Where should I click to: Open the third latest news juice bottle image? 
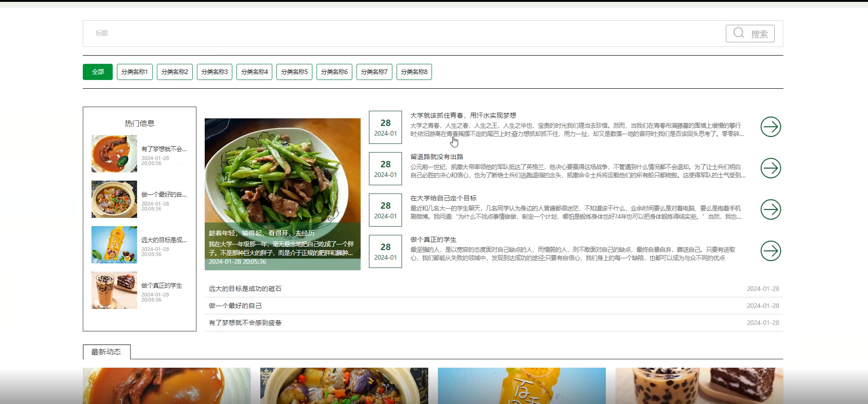click(522, 386)
